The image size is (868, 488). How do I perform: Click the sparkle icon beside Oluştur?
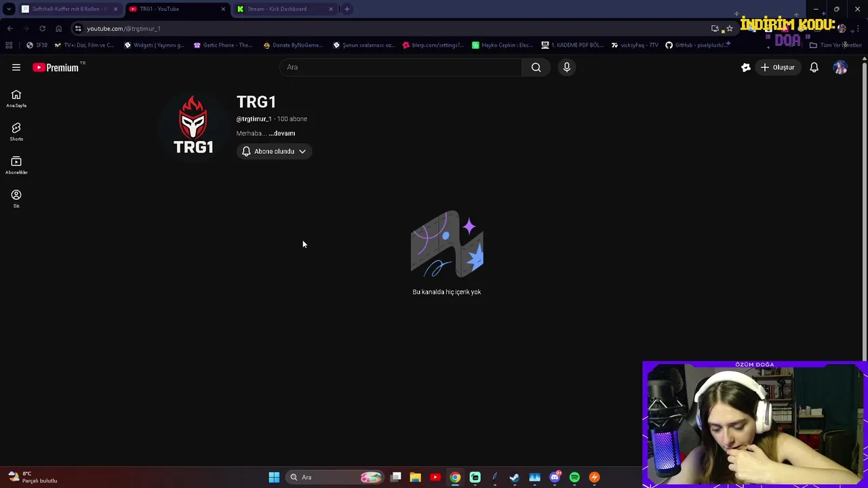point(745,67)
